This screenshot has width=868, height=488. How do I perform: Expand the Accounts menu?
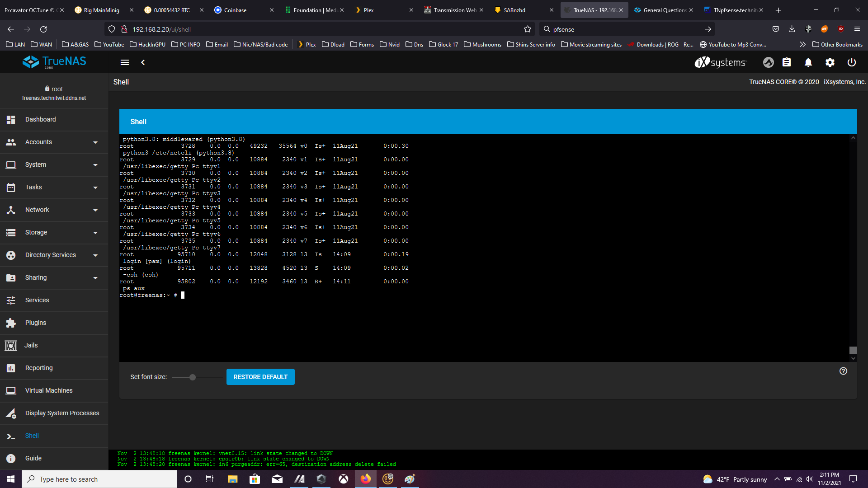click(54, 142)
